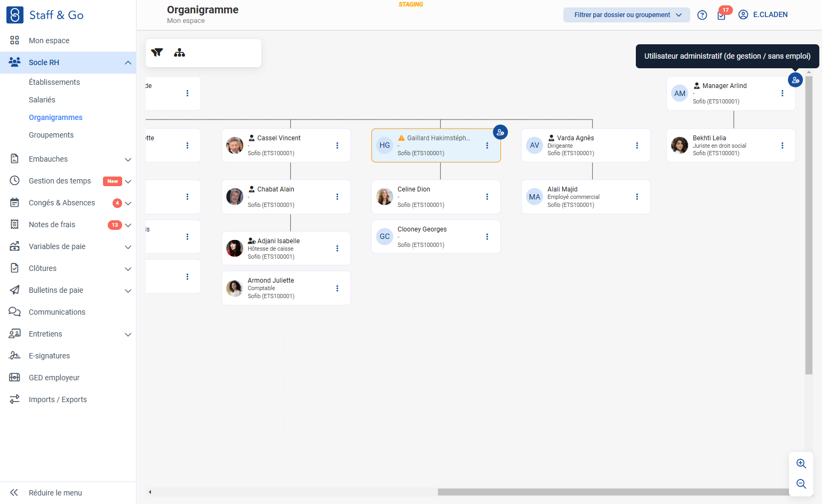Open the Établissements submenu item
822x504 pixels.
(x=54, y=82)
